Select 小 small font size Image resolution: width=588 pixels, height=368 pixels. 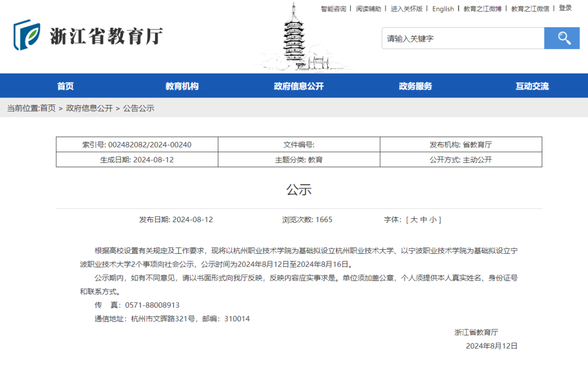pyautogui.click(x=433, y=219)
